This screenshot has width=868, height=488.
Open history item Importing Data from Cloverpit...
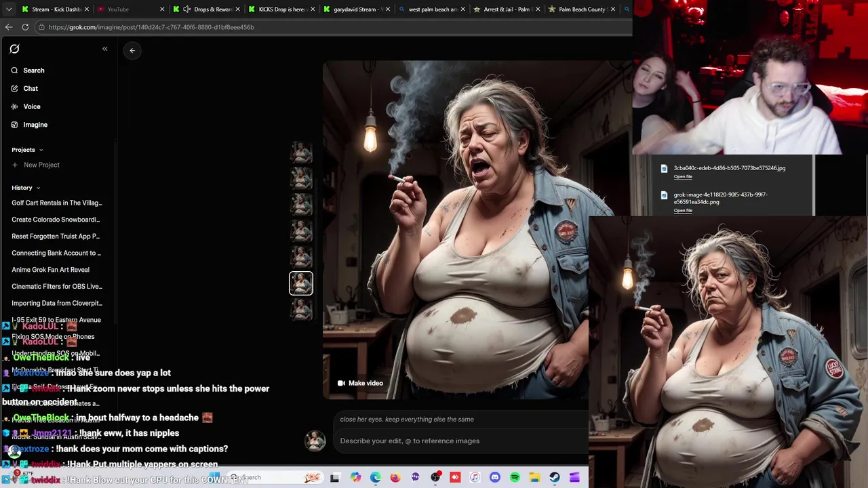click(x=57, y=303)
